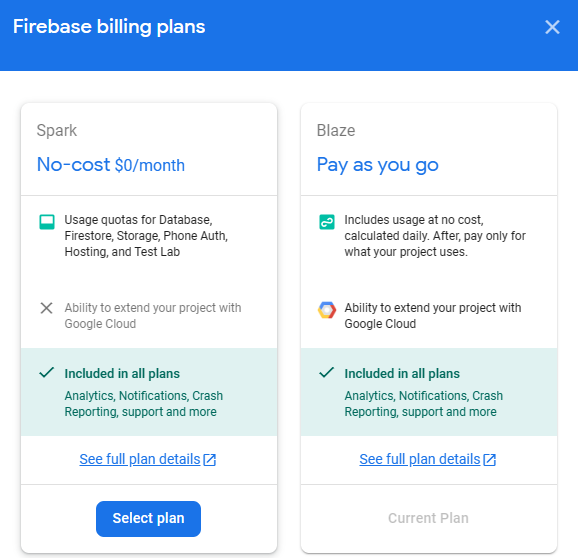Open See full plan details for Blaze

[x=420, y=459]
